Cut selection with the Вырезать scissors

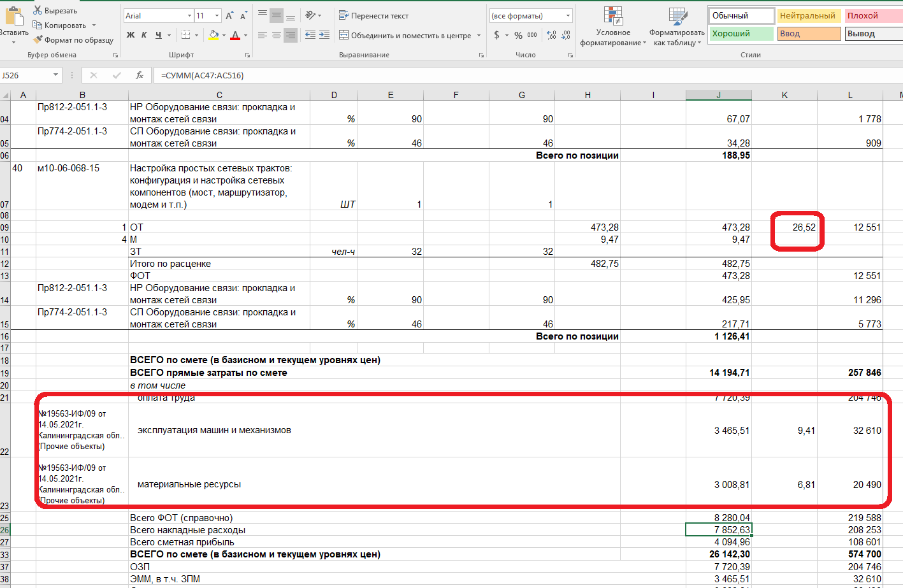coord(55,10)
